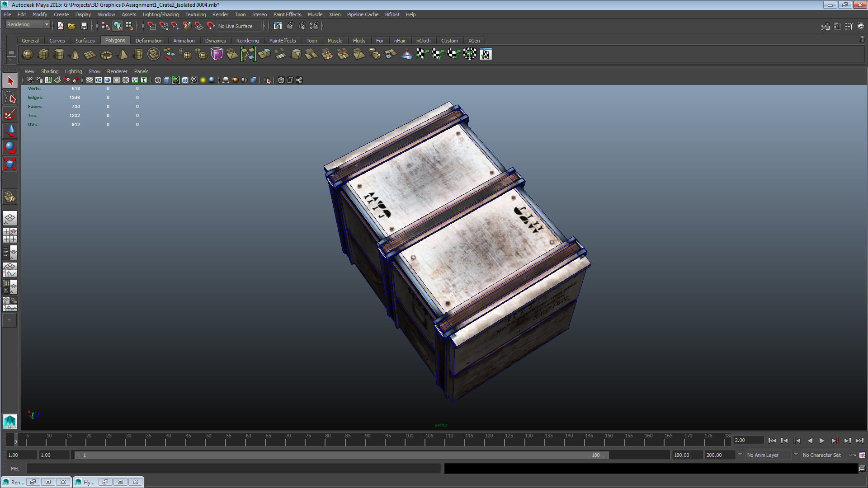This screenshot has height=488, width=868.
Task: Click the Open scene folder icon
Action: 71,26
